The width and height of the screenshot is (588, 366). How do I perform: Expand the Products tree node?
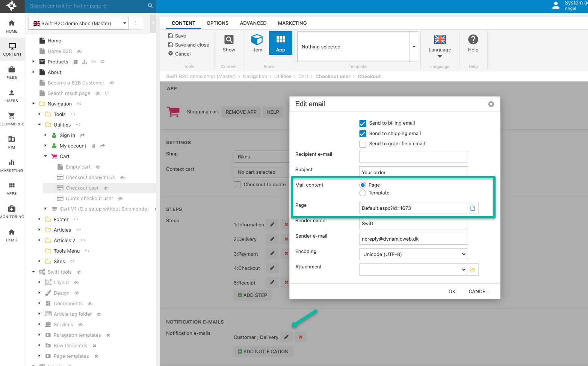[x=33, y=62]
